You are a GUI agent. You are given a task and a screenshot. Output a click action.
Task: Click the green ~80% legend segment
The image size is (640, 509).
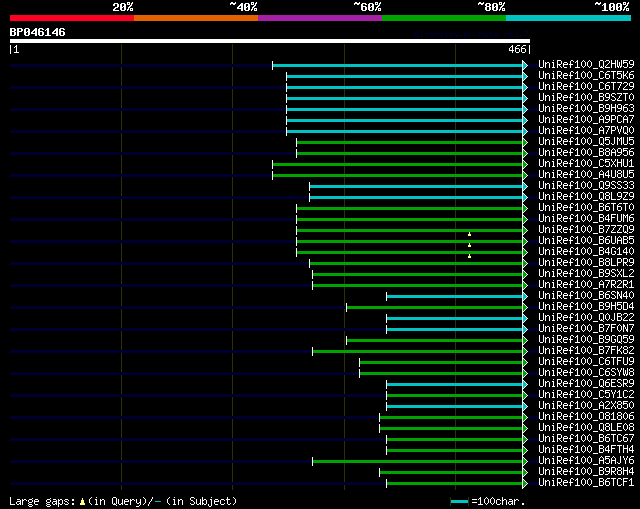click(444, 18)
